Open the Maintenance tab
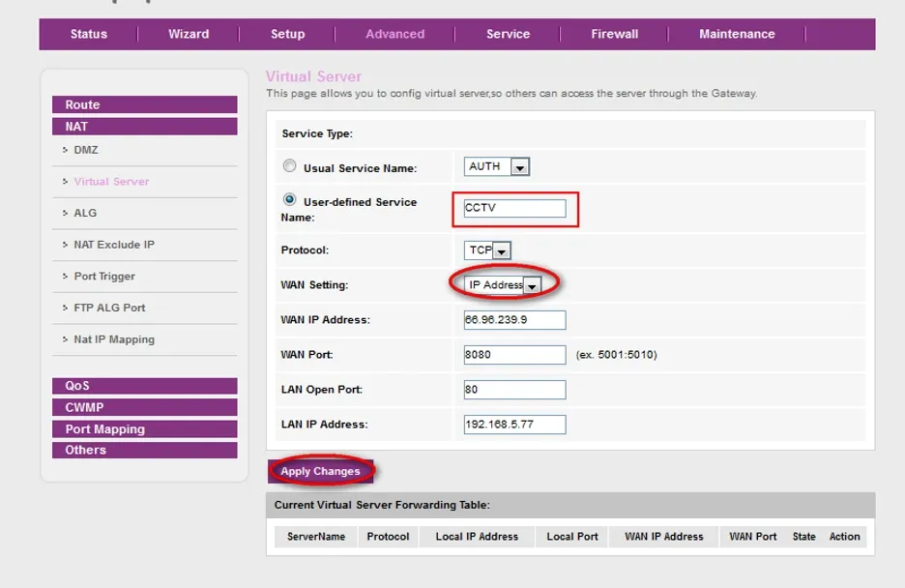This screenshot has width=905, height=588. coord(737,34)
